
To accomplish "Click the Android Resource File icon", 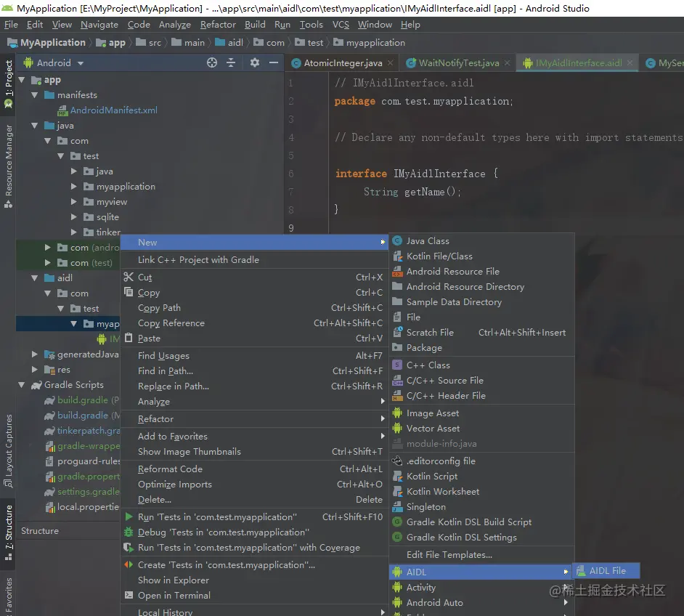I will tap(397, 272).
